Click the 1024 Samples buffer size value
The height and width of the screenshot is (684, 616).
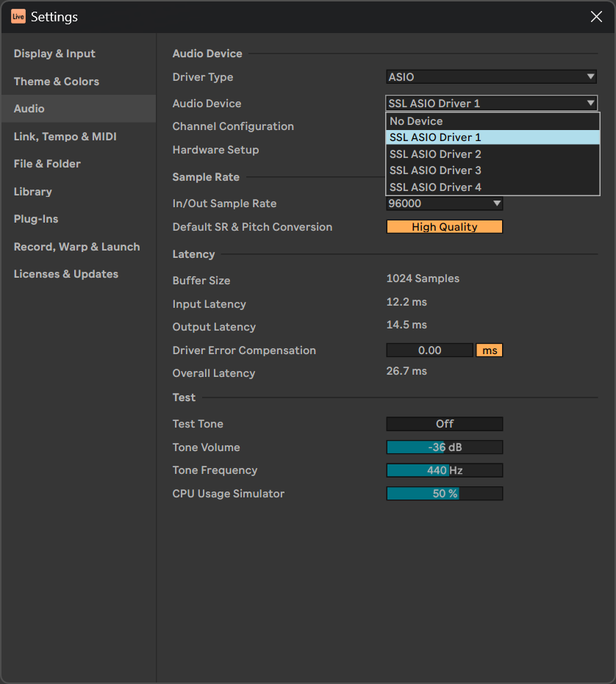point(423,278)
